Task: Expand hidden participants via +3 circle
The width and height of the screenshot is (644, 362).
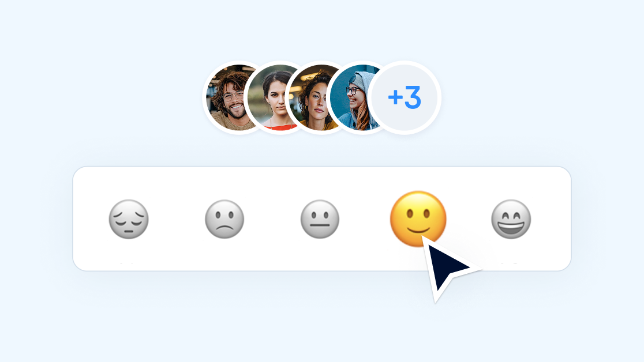Action: [x=405, y=97]
